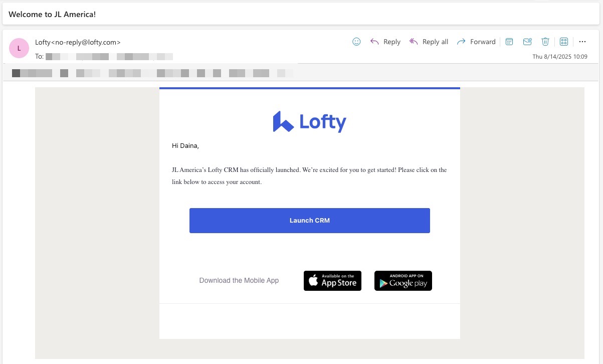Click the email subject "Welcome to JL America!"
The height and width of the screenshot is (364, 603).
click(x=52, y=14)
